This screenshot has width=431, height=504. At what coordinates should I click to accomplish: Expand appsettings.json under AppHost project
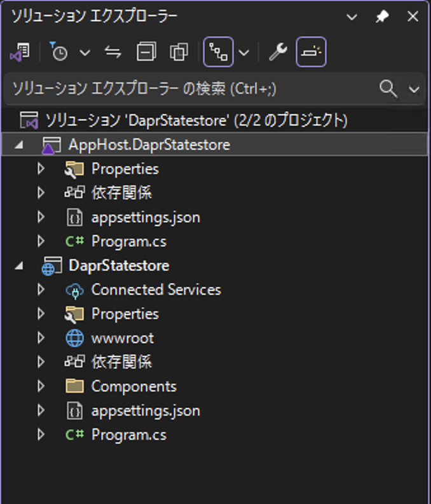(x=41, y=217)
